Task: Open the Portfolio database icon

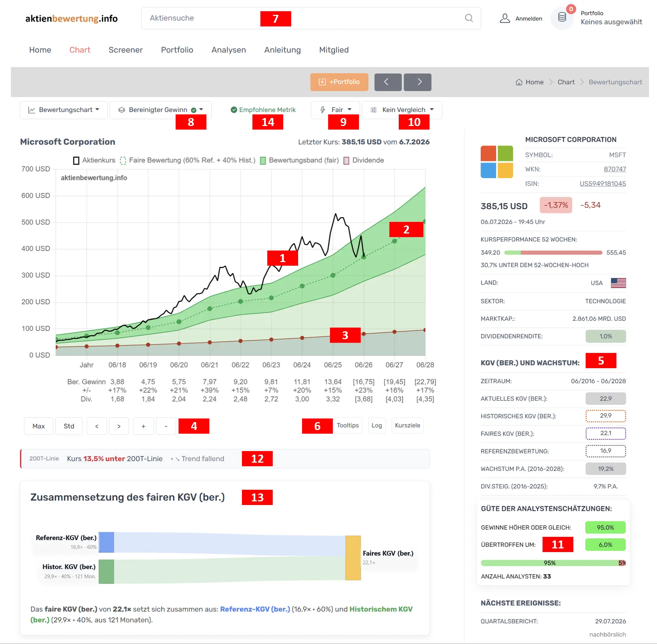Action: tap(562, 17)
